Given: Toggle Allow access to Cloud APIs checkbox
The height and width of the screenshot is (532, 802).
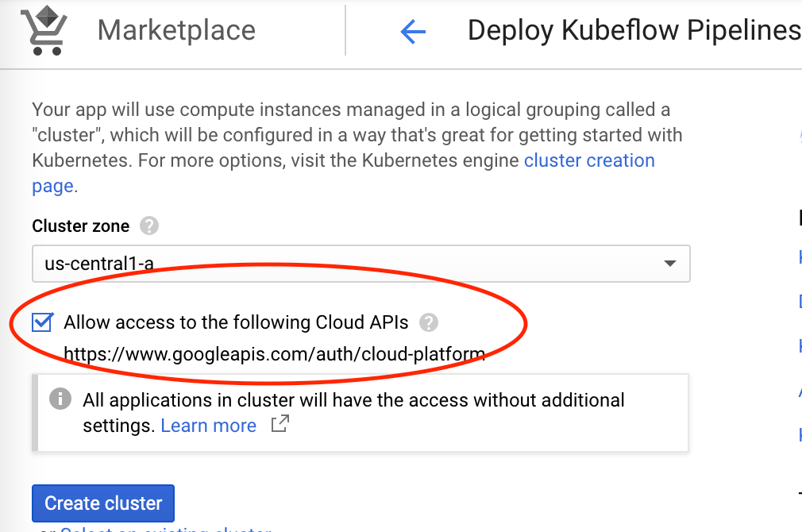Looking at the screenshot, I should (42, 322).
